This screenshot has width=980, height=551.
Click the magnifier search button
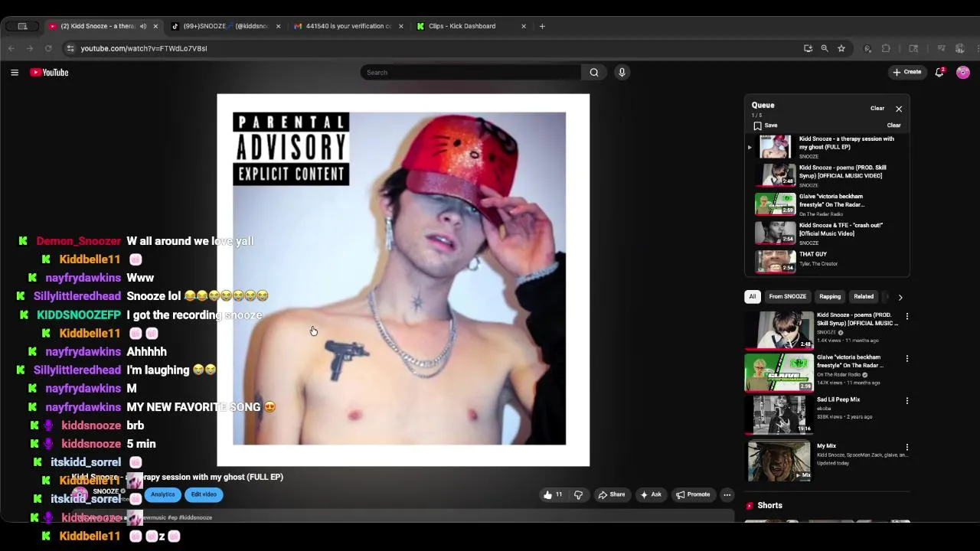point(594,73)
